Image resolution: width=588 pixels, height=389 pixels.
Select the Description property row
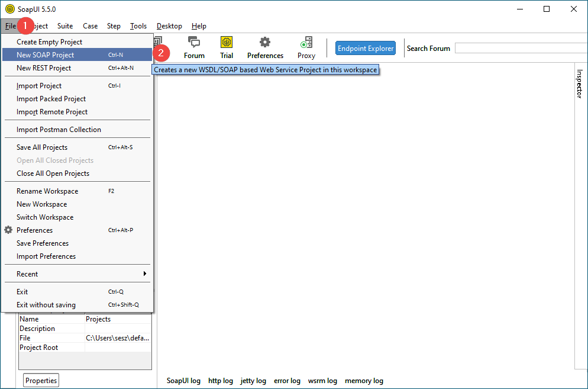pos(85,329)
